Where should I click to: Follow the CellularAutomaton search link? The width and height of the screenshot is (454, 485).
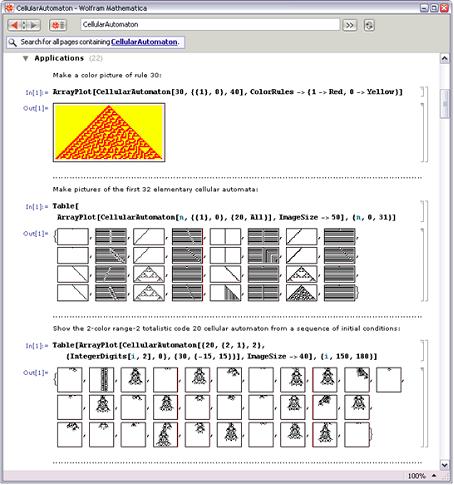tap(144, 42)
